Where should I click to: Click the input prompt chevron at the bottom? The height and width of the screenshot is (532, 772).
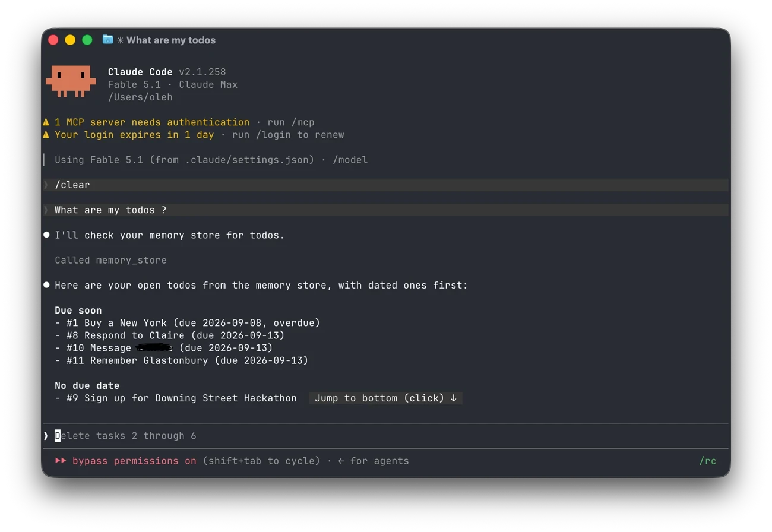coord(46,436)
